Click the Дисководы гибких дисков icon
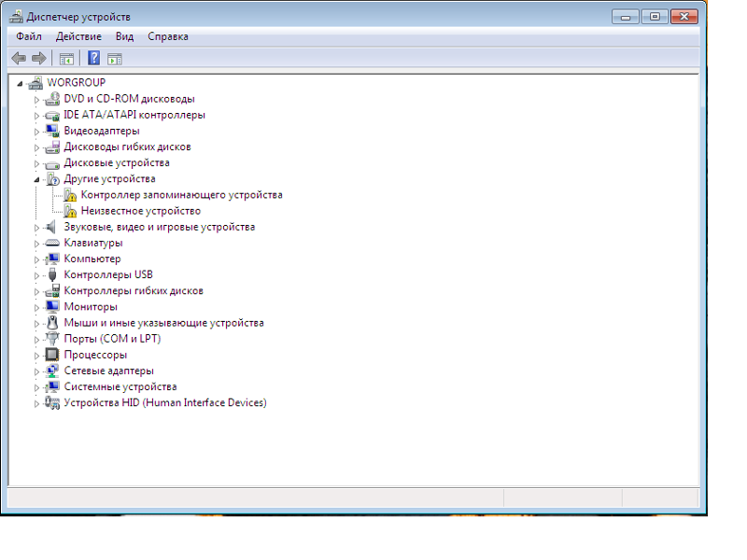Image resolution: width=747 pixels, height=560 pixels. pyautogui.click(x=52, y=147)
